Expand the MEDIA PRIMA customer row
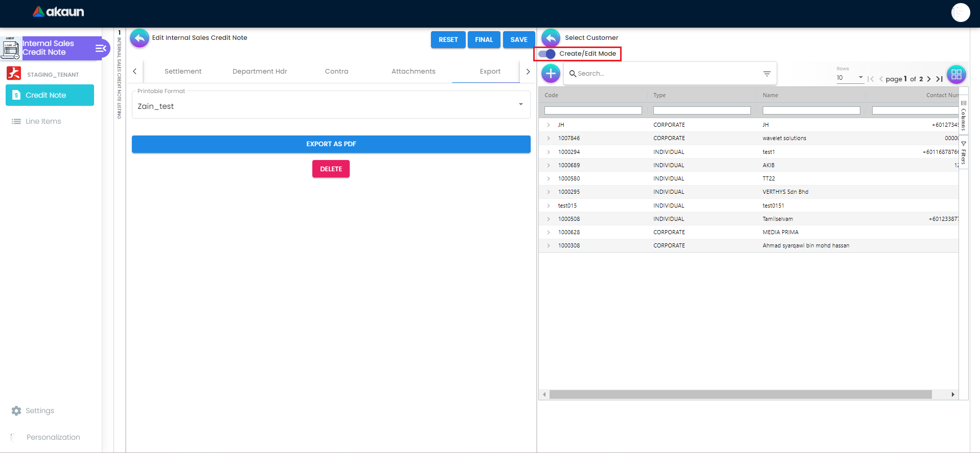 (x=549, y=233)
